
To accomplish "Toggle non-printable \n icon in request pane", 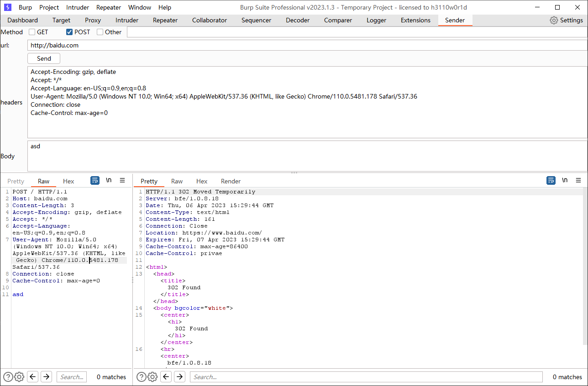I will click(x=109, y=180).
